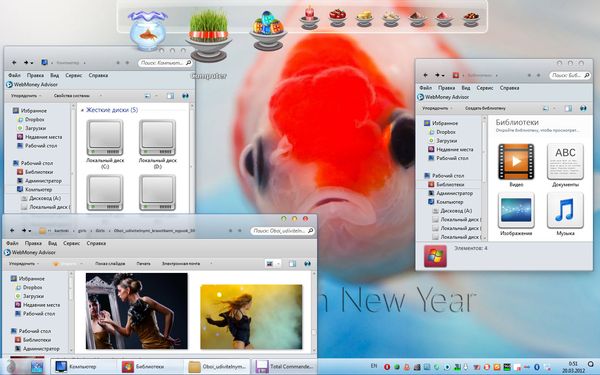Click search field in Computer window
The height and width of the screenshot is (375, 600).
pyautogui.click(x=165, y=63)
